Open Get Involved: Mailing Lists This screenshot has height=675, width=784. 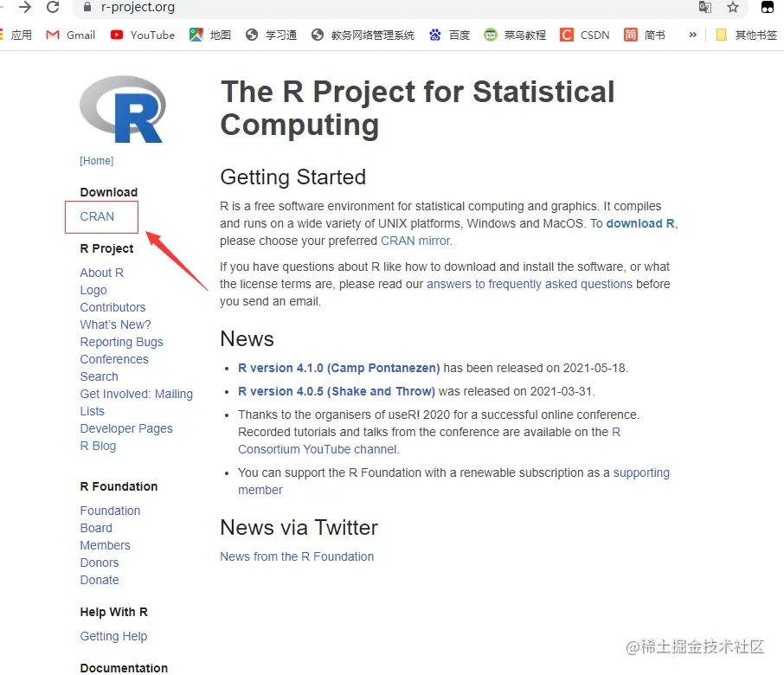(136, 402)
